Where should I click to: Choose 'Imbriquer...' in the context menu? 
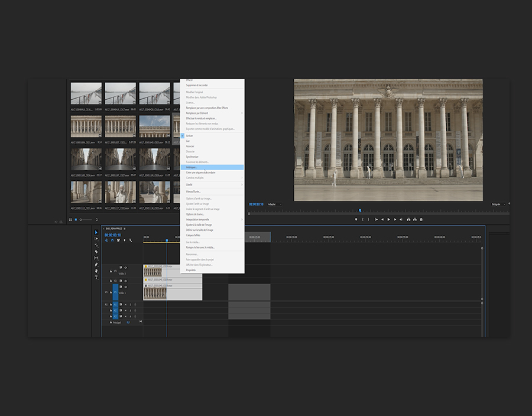pyautogui.click(x=191, y=167)
